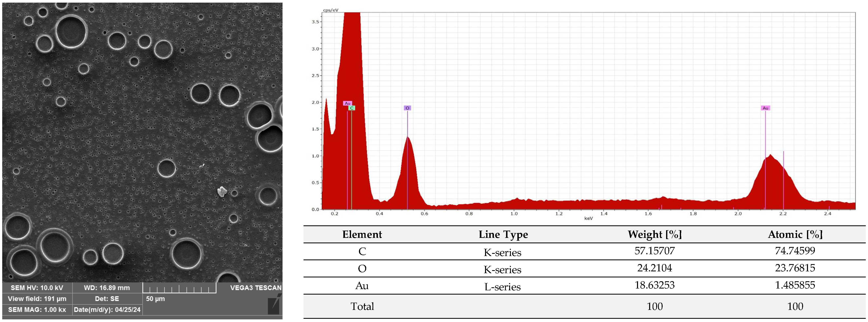This screenshot has height=322, width=868.
Task: Select the pink Au marker beside the C marker
Action: pyautogui.click(x=347, y=103)
